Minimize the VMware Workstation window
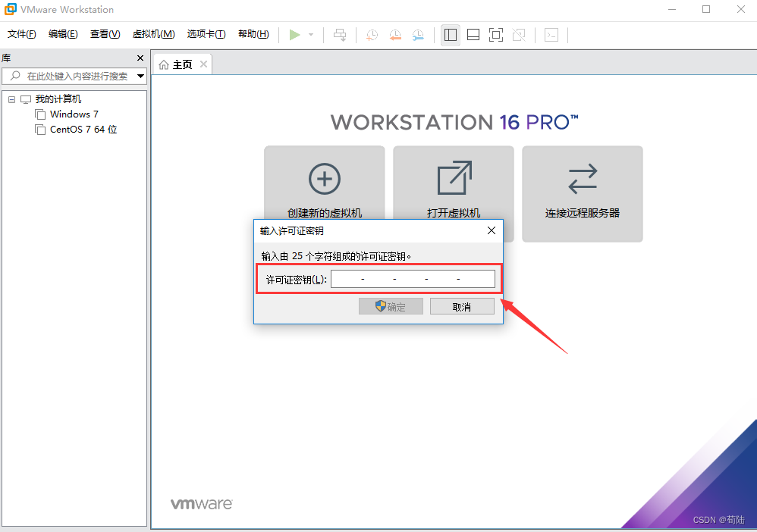This screenshot has width=757, height=532. click(x=671, y=9)
